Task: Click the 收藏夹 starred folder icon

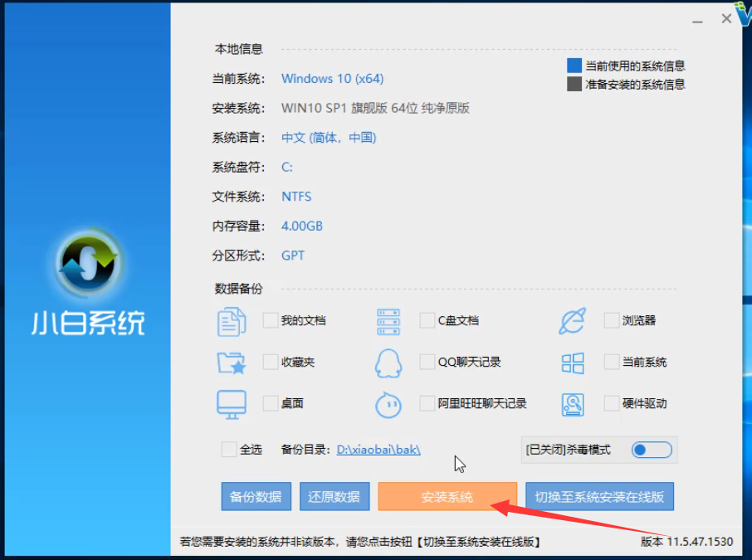Action: [232, 363]
